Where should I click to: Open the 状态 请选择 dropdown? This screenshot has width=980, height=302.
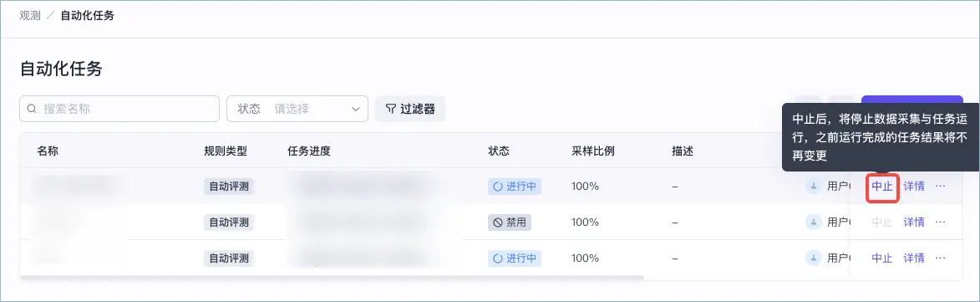pyautogui.click(x=297, y=109)
